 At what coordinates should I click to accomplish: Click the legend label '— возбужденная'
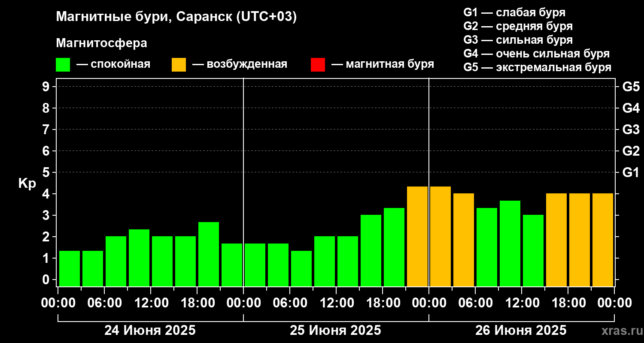point(240,64)
